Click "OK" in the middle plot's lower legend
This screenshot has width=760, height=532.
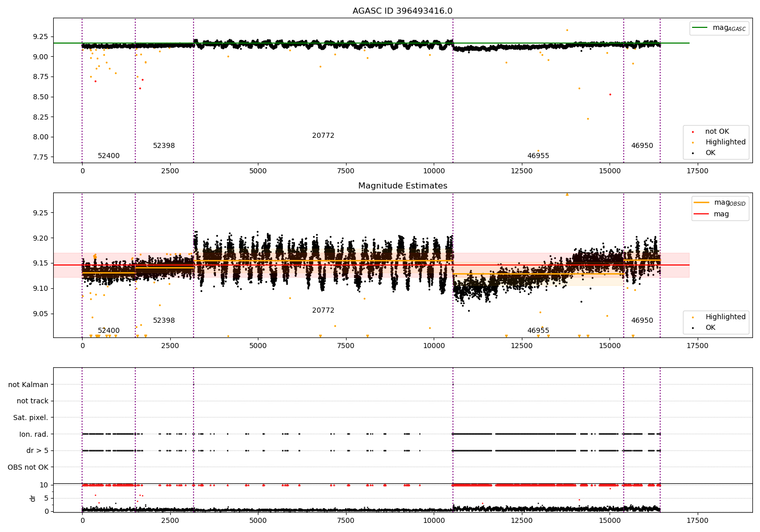tap(710, 328)
